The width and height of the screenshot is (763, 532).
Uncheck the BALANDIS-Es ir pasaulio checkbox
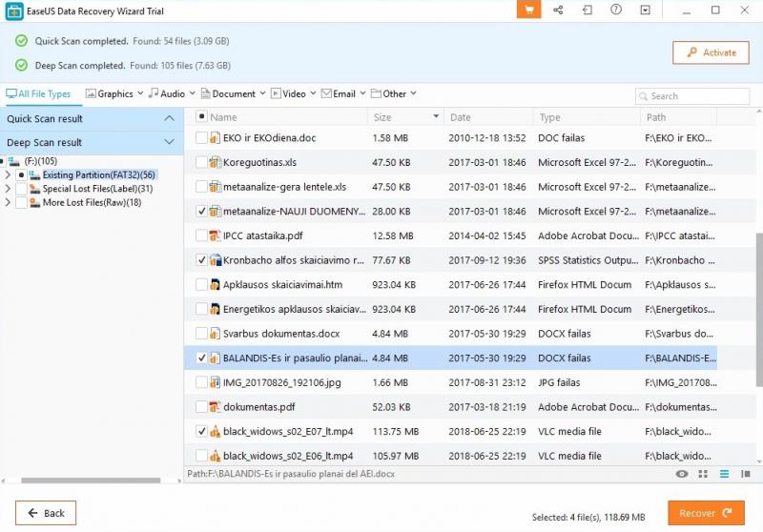[x=201, y=358]
